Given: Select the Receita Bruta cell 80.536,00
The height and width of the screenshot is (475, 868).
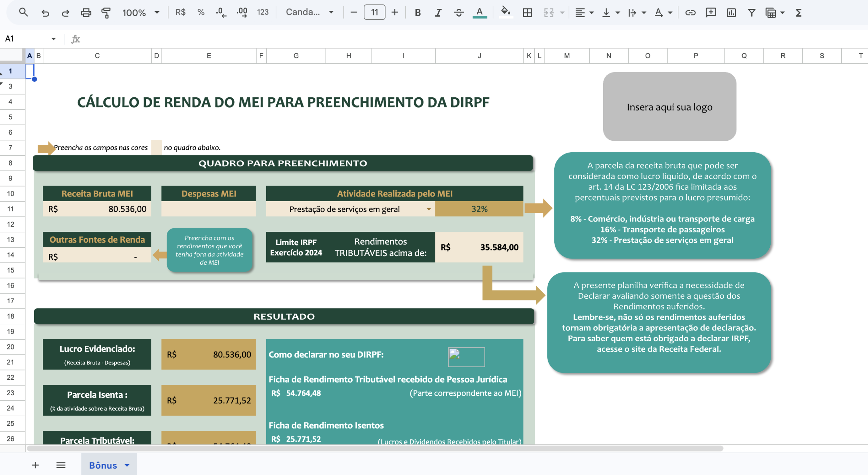Looking at the screenshot, I should coord(97,209).
